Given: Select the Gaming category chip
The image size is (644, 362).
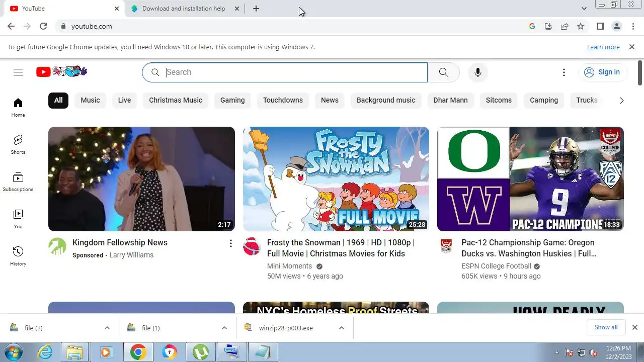Looking at the screenshot, I should click(x=232, y=100).
